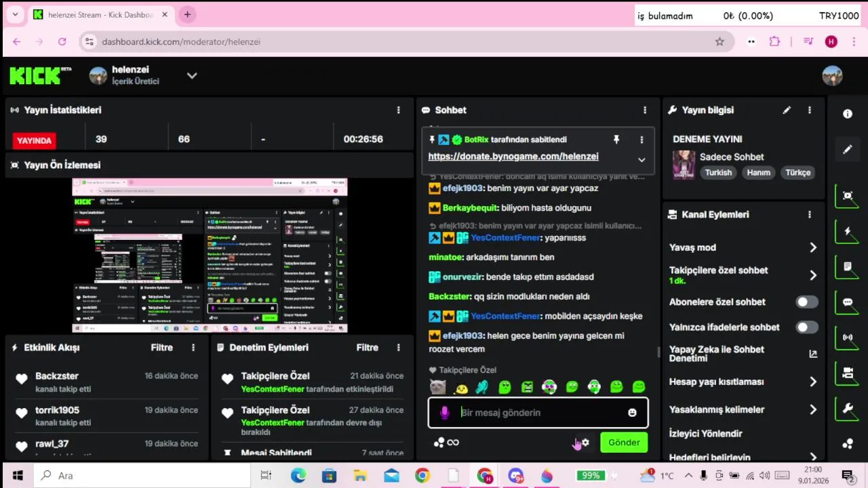Click the three-dots icon at sidebar bottom
868x488 pixels.
click(x=848, y=444)
